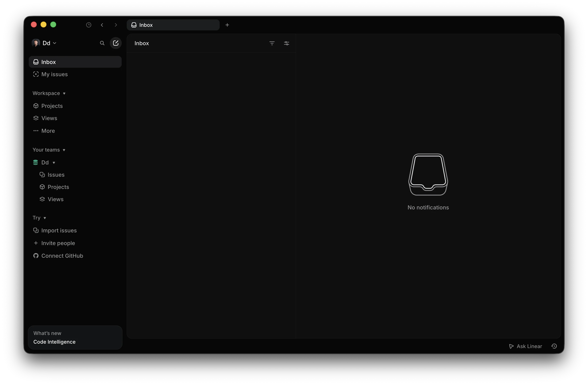588x385 pixels.
Task: Open Dd team Views
Action: [x=75, y=199]
